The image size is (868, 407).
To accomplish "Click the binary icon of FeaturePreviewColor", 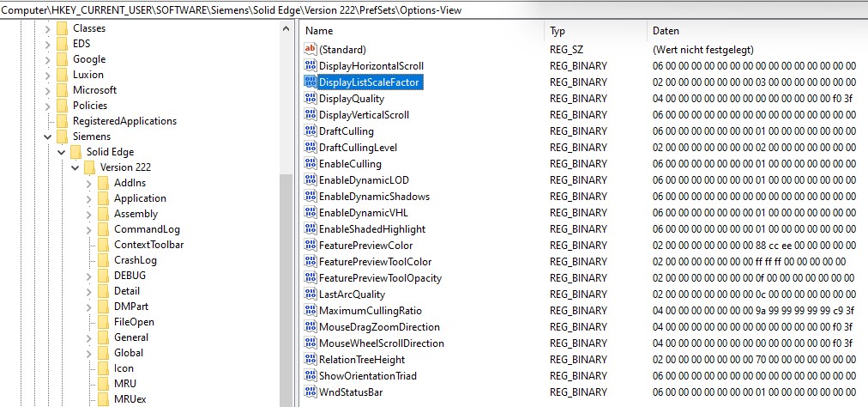I will point(310,245).
